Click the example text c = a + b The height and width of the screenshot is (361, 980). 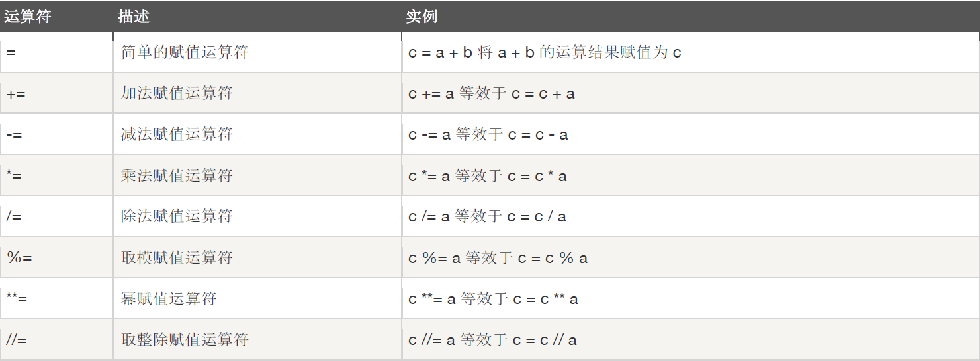[x=440, y=53]
